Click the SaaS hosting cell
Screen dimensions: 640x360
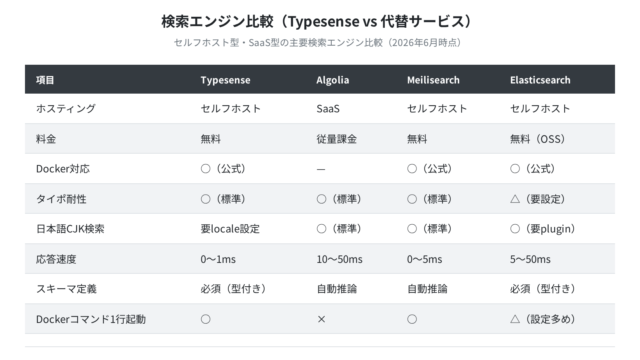(x=328, y=109)
